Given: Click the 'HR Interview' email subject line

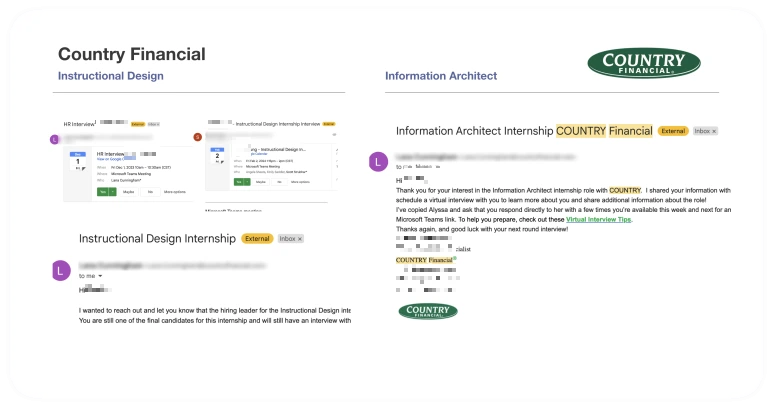Looking at the screenshot, I should click(79, 124).
